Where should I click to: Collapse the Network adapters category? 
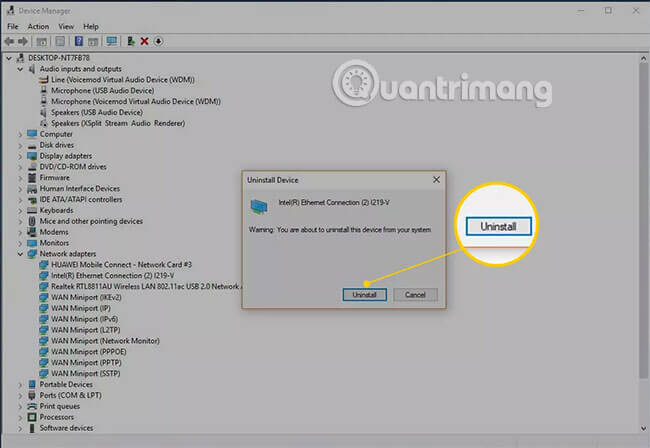point(20,254)
